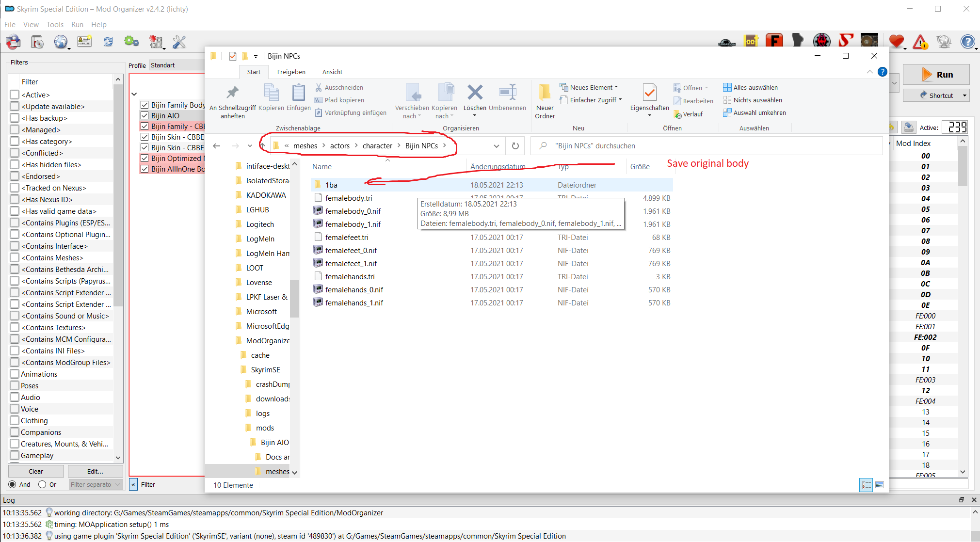980x542 pixels.
Task: Open the View menu
Action: (x=31, y=24)
